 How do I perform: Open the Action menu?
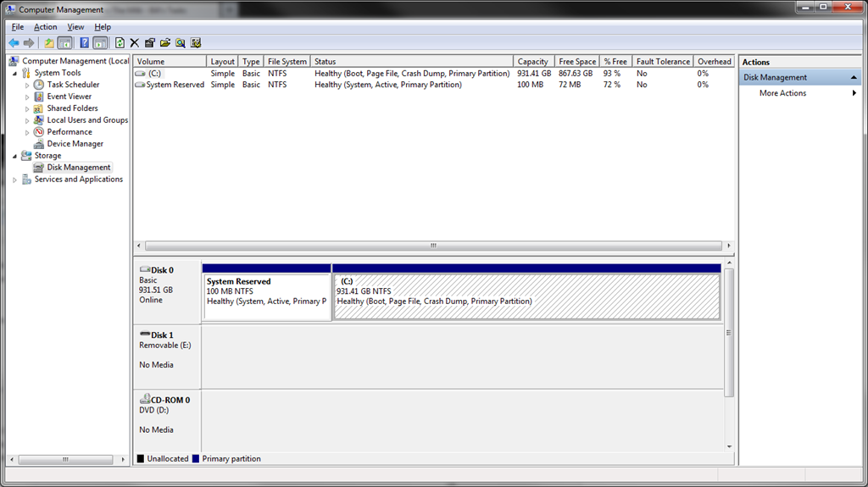pos(46,26)
